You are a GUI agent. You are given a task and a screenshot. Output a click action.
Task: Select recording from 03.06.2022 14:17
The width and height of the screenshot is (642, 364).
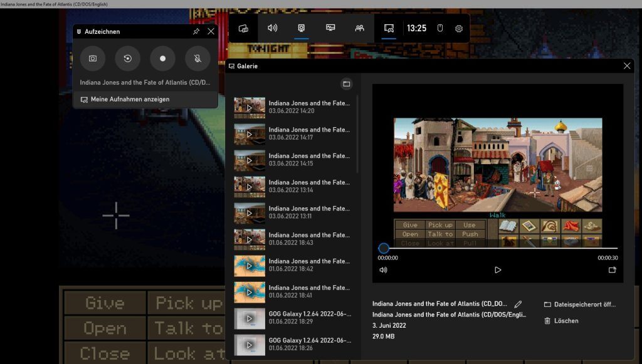click(x=293, y=133)
